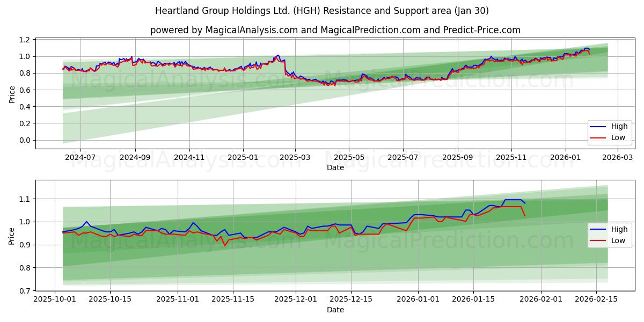Click the '2024-07' date tick label
The image size is (644, 322).
click(x=80, y=158)
